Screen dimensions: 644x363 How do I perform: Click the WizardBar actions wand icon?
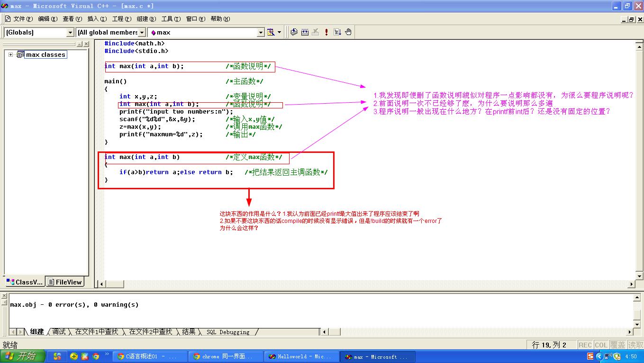[x=271, y=32]
